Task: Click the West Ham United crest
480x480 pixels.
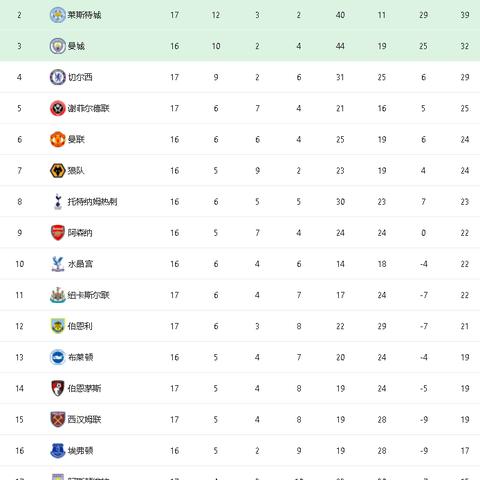Action: pyautogui.click(x=57, y=419)
